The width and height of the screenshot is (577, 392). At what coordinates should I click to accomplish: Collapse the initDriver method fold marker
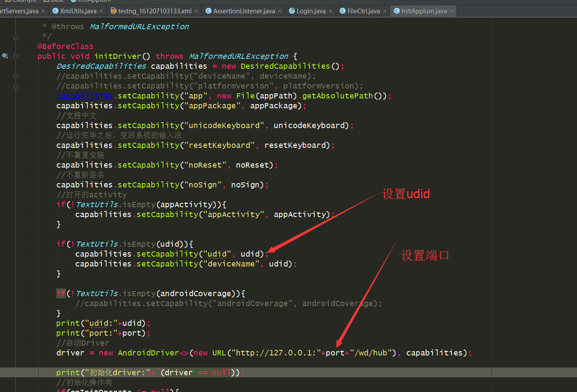coord(15,56)
